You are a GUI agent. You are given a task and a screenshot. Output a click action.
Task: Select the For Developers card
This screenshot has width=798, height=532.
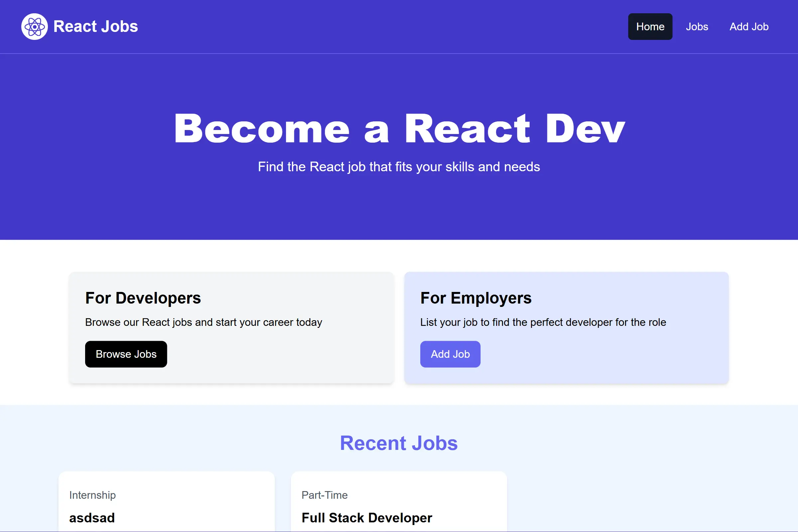tap(231, 328)
